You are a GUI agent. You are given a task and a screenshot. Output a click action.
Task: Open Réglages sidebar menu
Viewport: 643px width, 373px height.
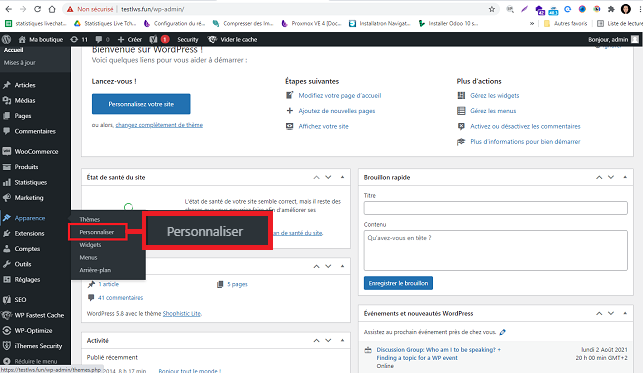[x=27, y=280]
